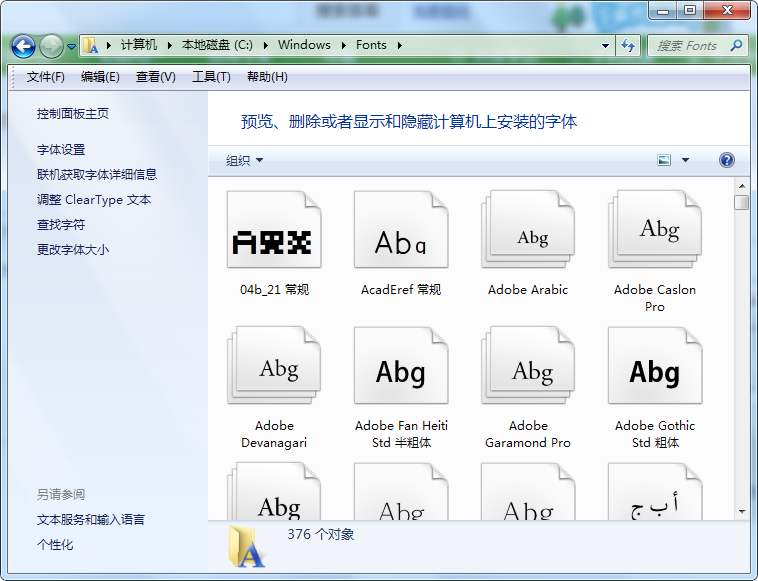
Task: Expand the chevron after 计算机
Action: pos(170,45)
